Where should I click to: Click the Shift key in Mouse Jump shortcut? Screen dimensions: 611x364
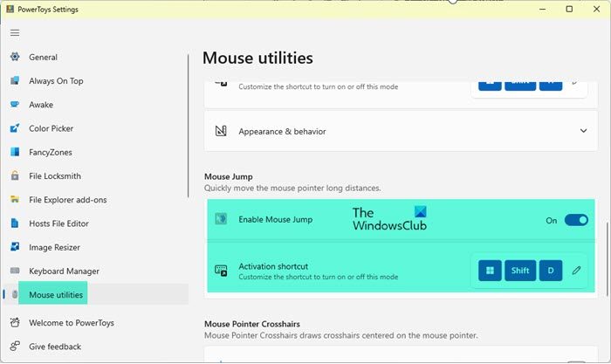coord(520,271)
